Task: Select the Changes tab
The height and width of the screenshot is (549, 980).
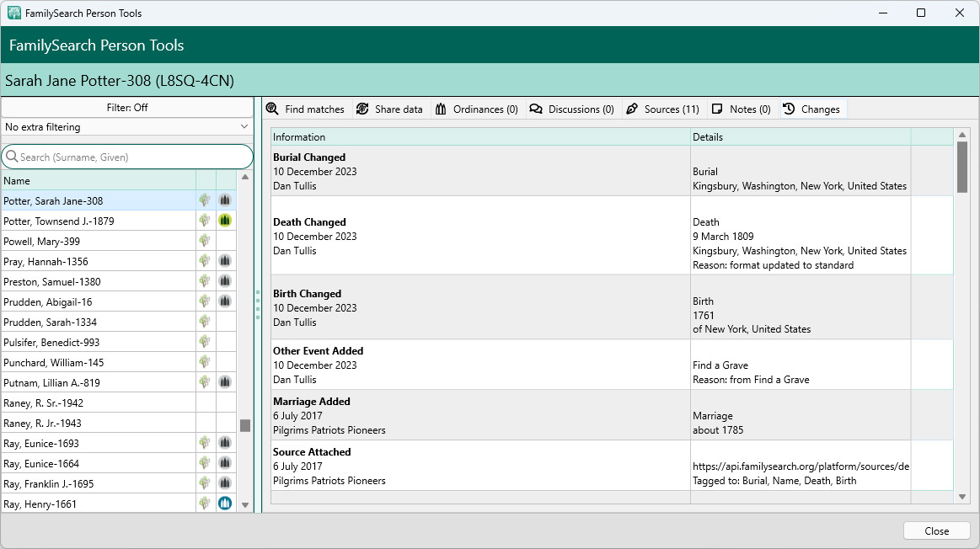Action: pos(811,109)
